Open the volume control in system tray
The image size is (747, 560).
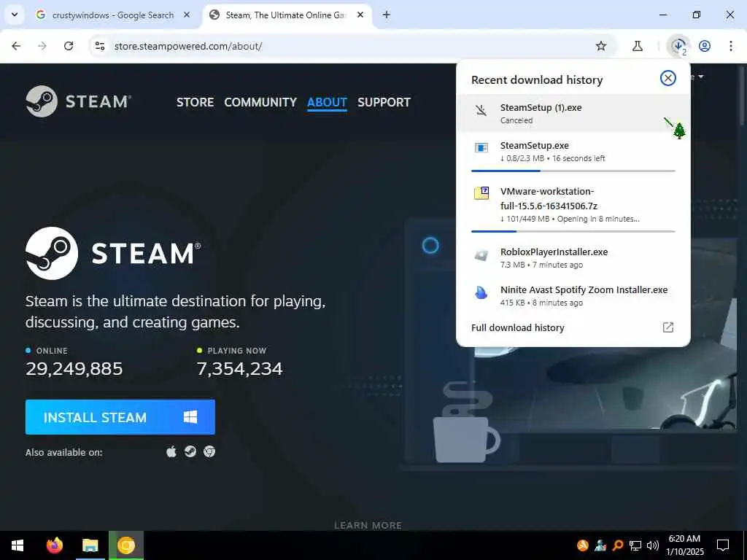652,545
